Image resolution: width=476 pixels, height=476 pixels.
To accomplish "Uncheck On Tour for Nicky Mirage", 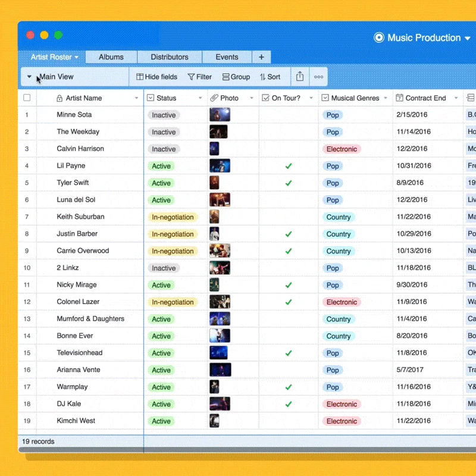I will tap(289, 285).
